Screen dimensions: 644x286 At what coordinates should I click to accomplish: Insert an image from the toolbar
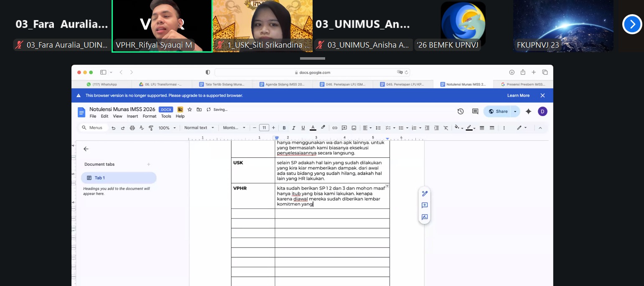354,128
